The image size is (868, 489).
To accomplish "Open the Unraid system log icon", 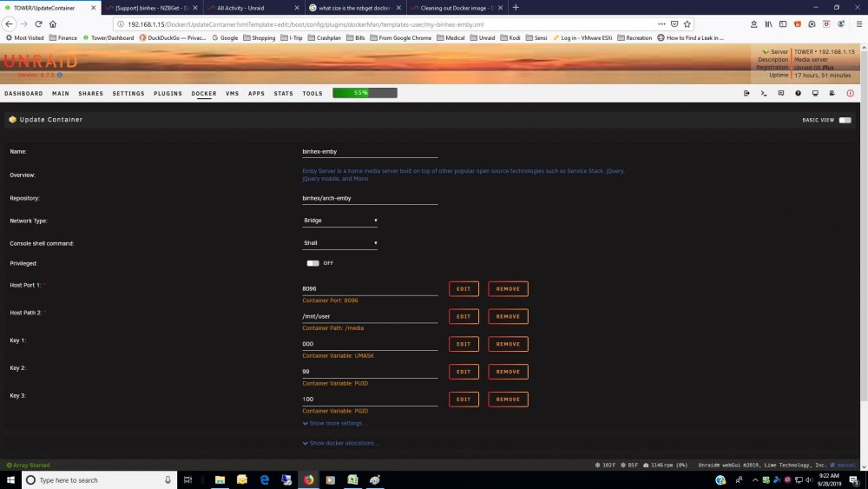I will click(x=832, y=93).
